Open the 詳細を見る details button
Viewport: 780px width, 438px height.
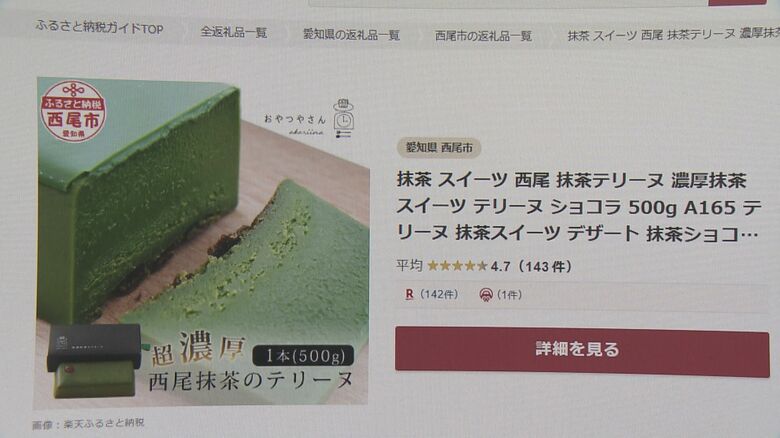[582, 351]
